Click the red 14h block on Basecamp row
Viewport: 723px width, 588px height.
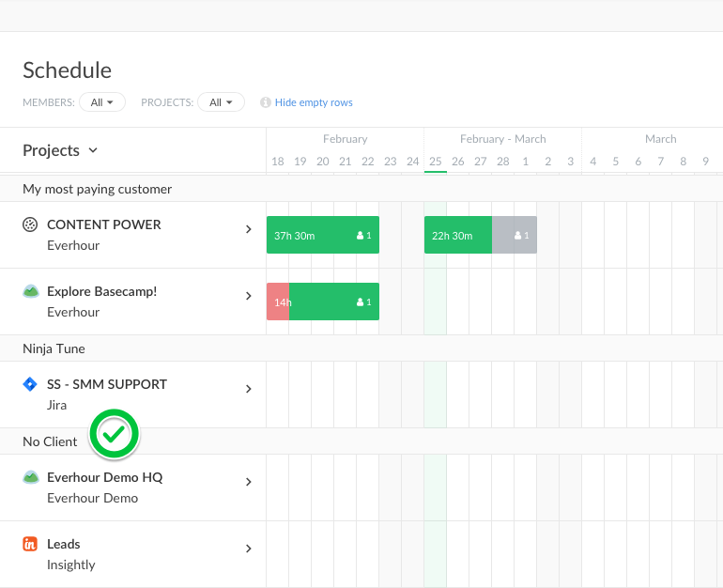pos(278,302)
